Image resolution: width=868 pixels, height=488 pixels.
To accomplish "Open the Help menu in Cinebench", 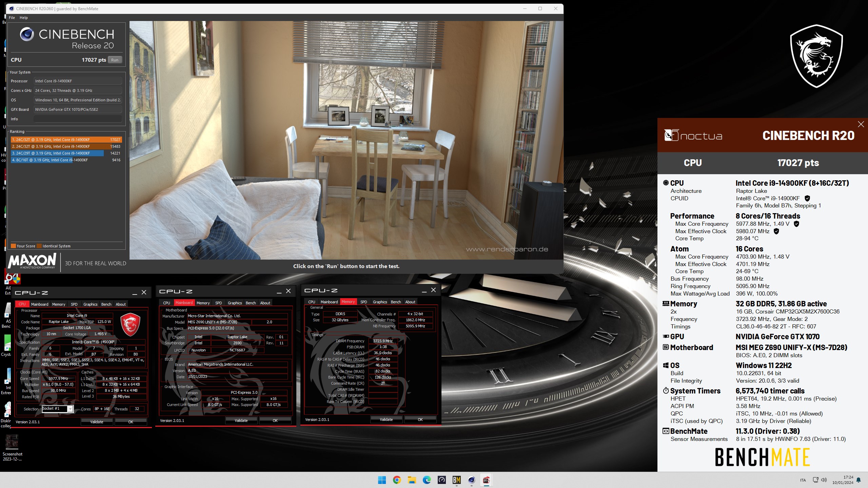I will click(24, 18).
